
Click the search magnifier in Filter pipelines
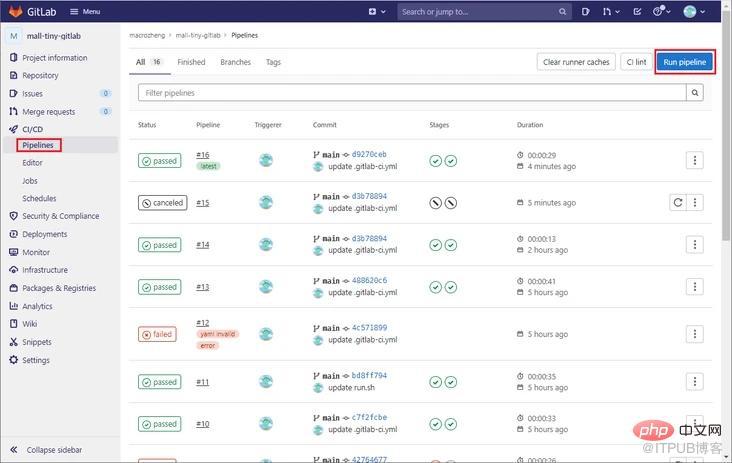(695, 92)
